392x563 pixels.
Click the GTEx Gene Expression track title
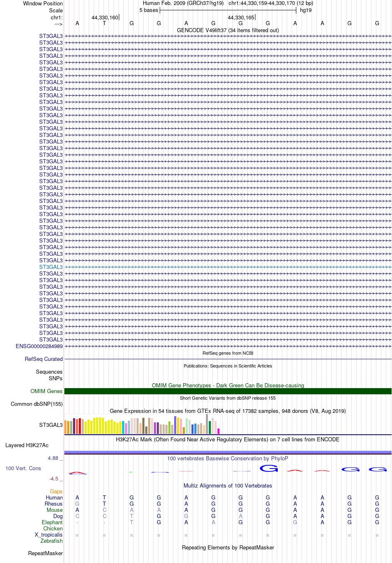[x=228, y=411]
